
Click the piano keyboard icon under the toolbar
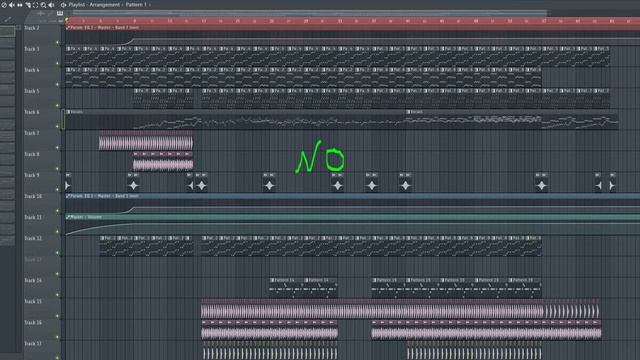[60, 13]
